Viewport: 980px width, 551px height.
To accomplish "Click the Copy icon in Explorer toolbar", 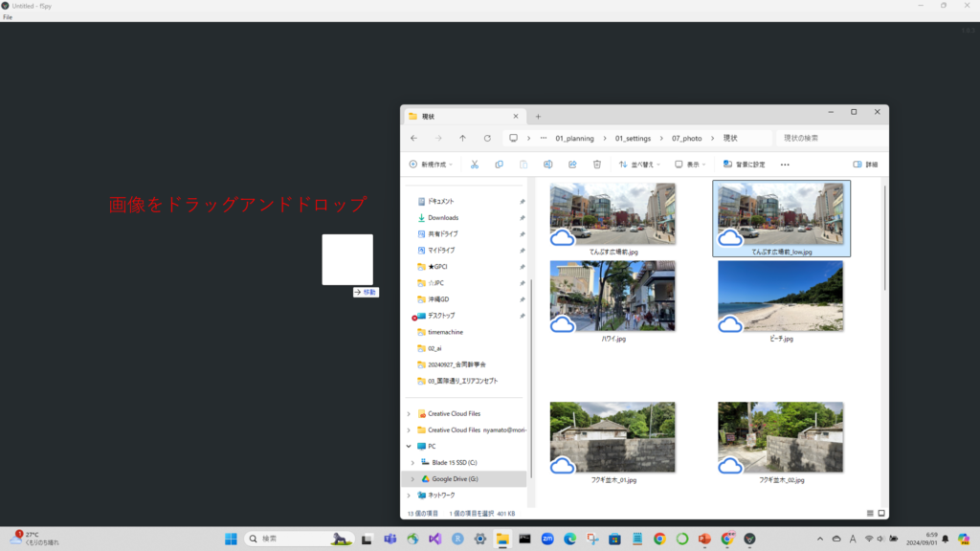I will coord(499,165).
